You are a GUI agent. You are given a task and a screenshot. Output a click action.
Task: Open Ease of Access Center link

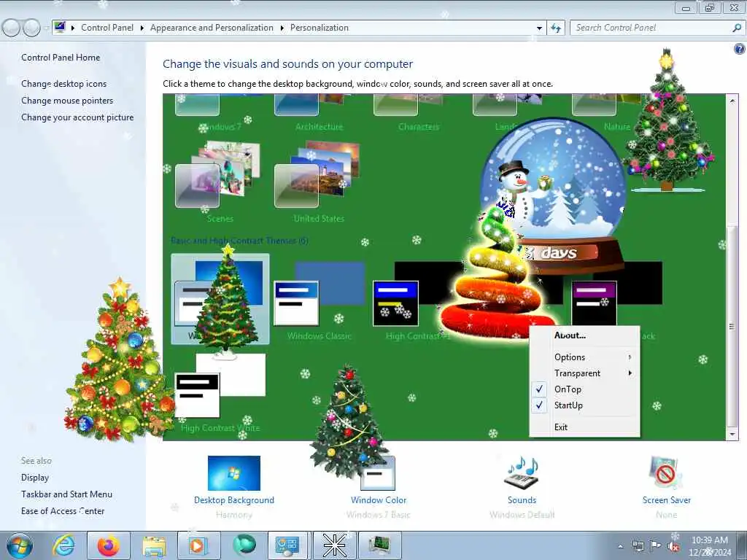coord(63,511)
